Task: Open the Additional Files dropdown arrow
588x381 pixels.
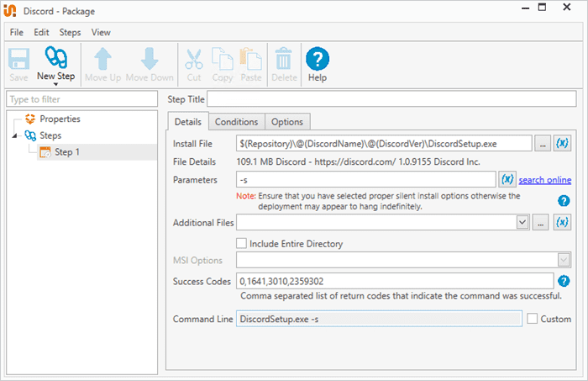Action: (522, 222)
